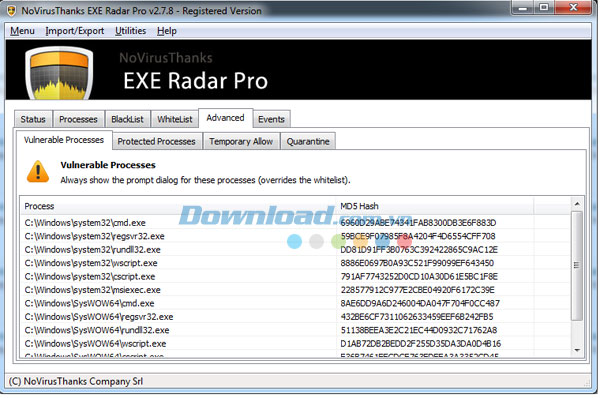This screenshot has height=398, width=600.
Task: Click the scrollbar down arrow
Action: pos(577,350)
